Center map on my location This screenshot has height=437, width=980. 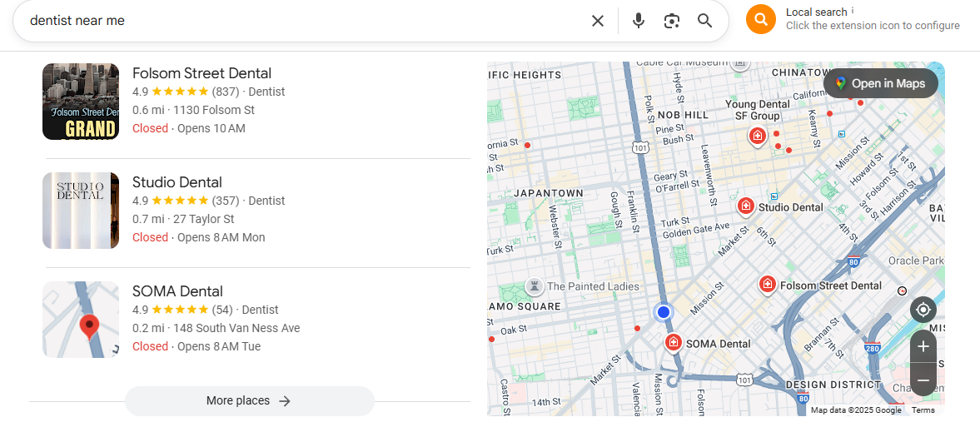923,310
